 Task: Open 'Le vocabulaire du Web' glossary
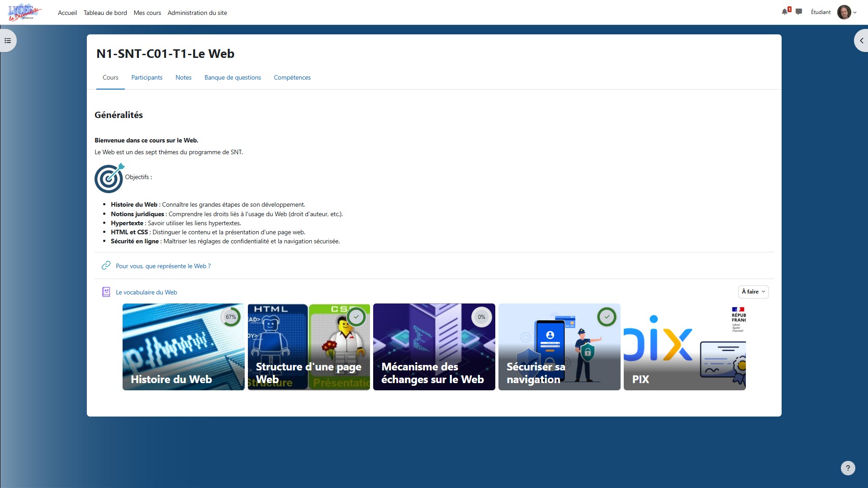[146, 292]
